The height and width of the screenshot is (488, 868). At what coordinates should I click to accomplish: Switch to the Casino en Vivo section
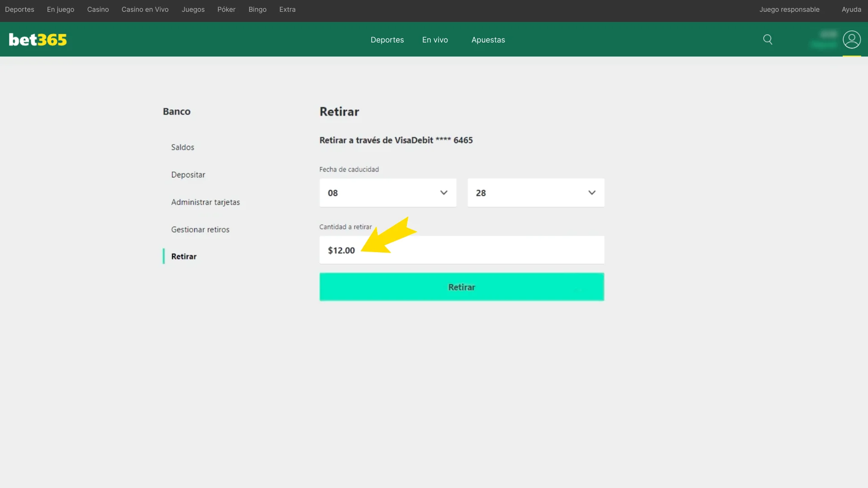tap(145, 9)
